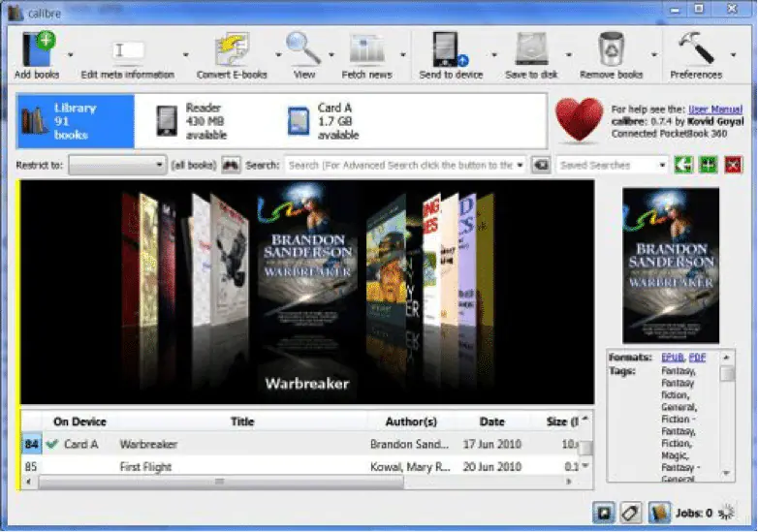Image resolution: width=758 pixels, height=532 pixels.
Task: Select the Warbreaker row title
Action: (148, 445)
